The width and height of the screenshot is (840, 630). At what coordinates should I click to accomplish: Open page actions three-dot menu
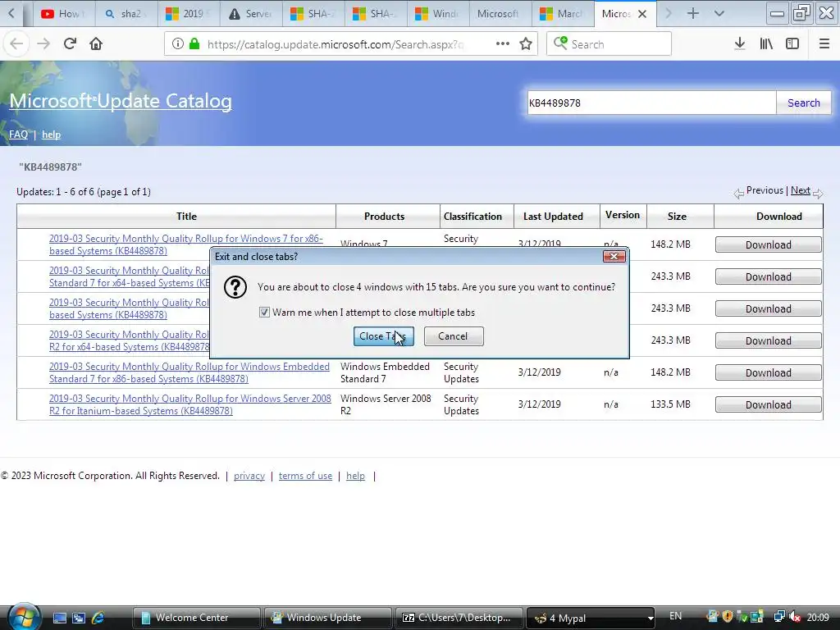(x=503, y=44)
